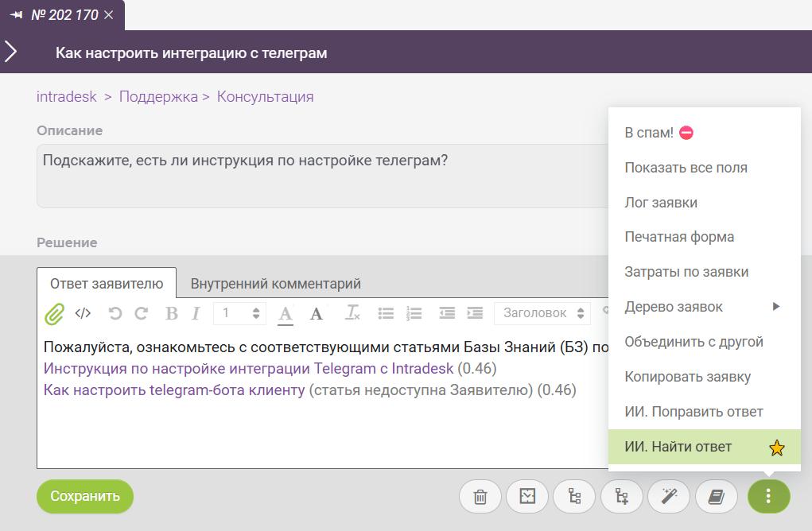
Task: Open the Заголовок heading dropdown
Action: pyautogui.click(x=543, y=313)
